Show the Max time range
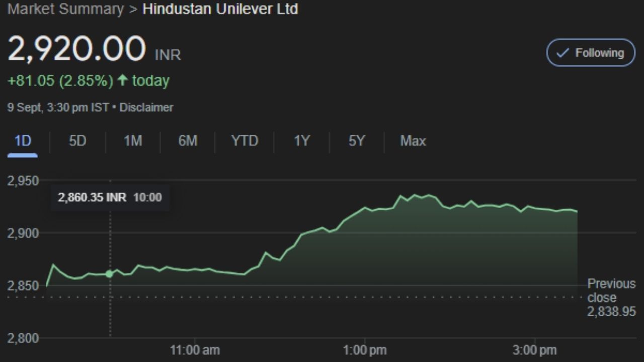Image resolution: width=644 pixels, height=362 pixels. tap(413, 141)
